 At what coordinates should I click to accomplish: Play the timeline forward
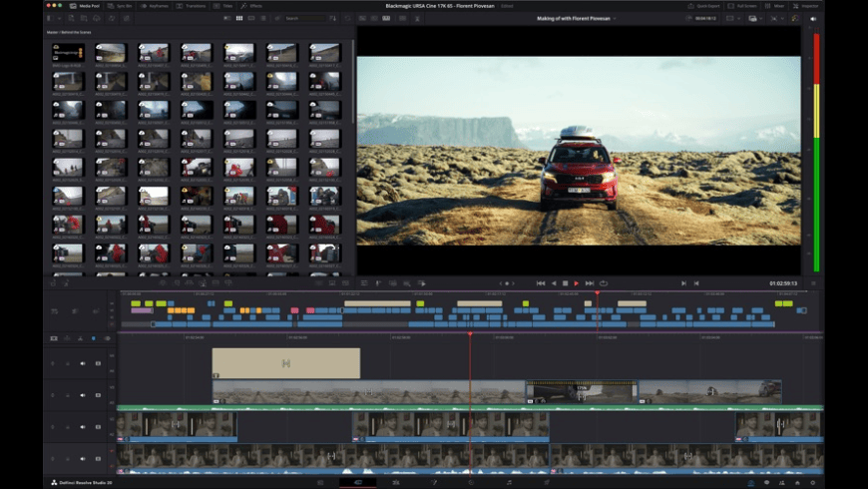pyautogui.click(x=577, y=283)
